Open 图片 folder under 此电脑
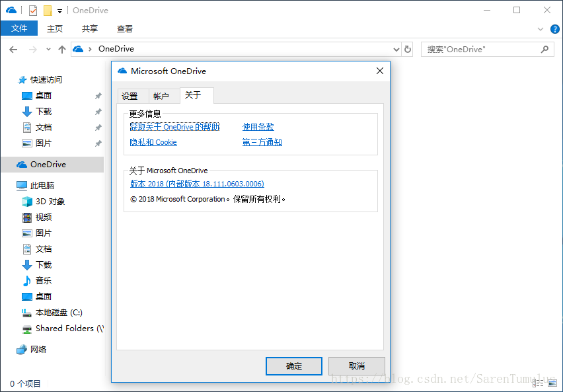This screenshot has height=392, width=563. (x=44, y=233)
